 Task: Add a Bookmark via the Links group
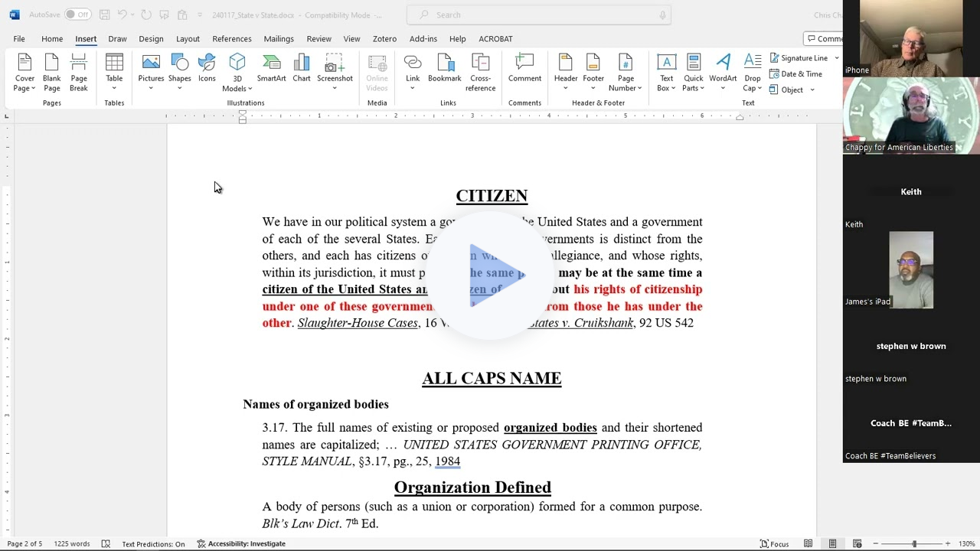pyautogui.click(x=444, y=70)
